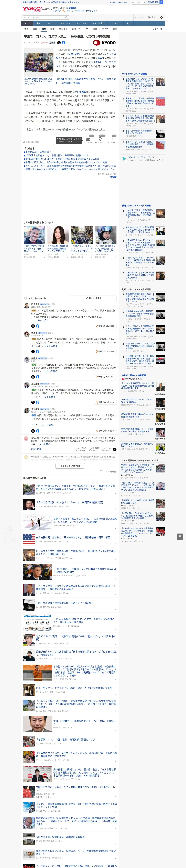The width and height of the screenshot is (186, 868).
Task: Click the keyword search magnifier icon
Action: click(66, 17)
